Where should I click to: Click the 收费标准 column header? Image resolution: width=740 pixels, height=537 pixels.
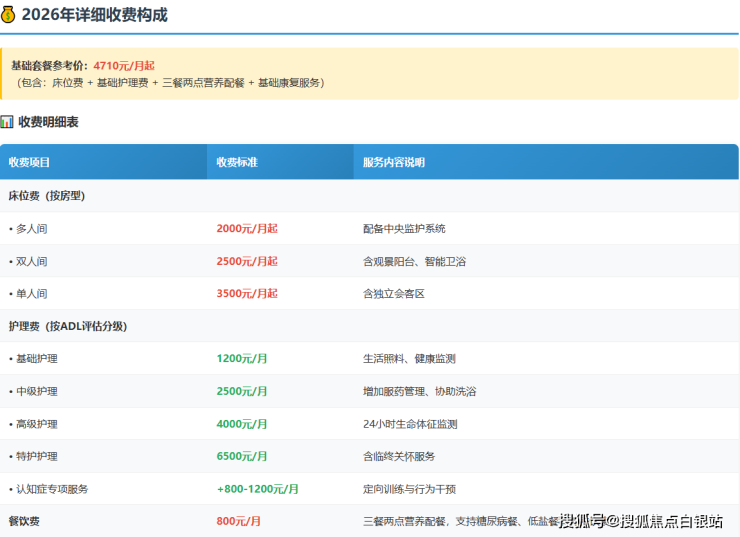point(237,162)
